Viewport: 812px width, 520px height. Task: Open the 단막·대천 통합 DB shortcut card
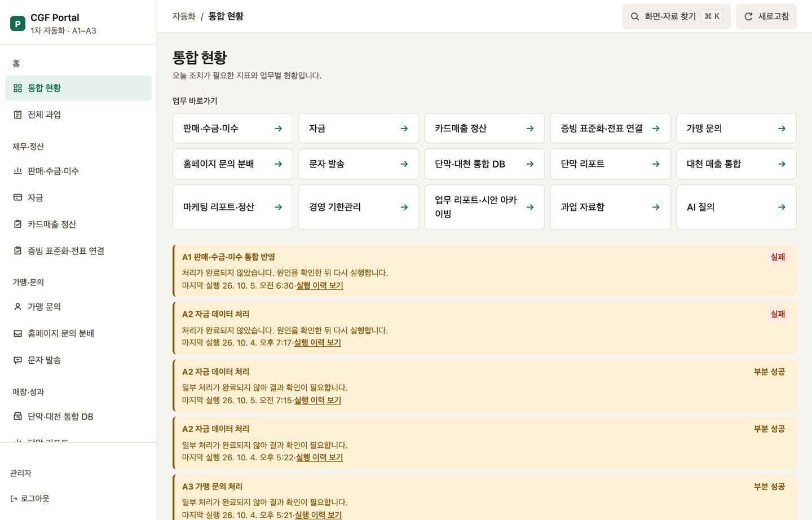tap(484, 164)
